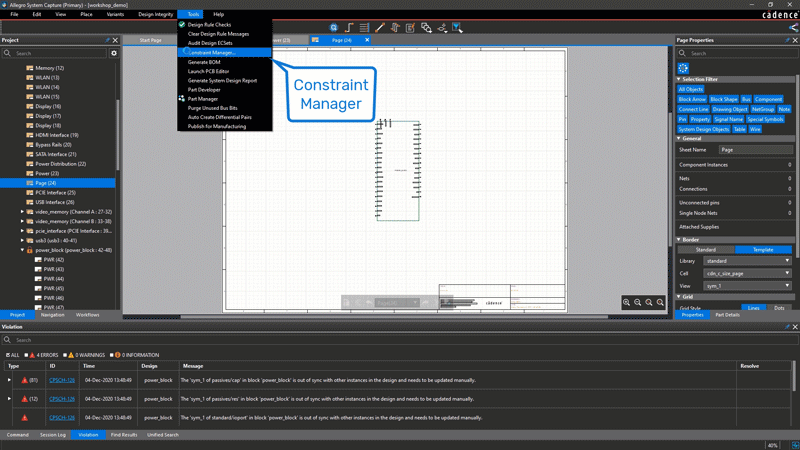Choose Generate BOM from Tools menu
Image resolution: width=800 pixels, height=450 pixels.
pos(224,62)
